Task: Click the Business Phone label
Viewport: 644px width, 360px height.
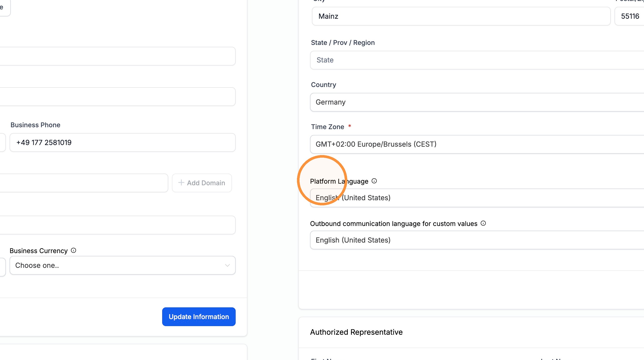Action: point(35,125)
